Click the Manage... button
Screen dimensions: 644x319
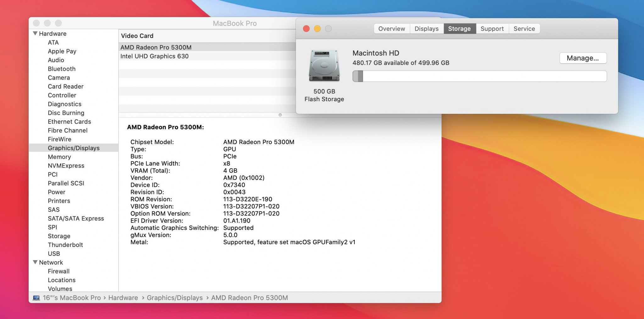pos(583,58)
